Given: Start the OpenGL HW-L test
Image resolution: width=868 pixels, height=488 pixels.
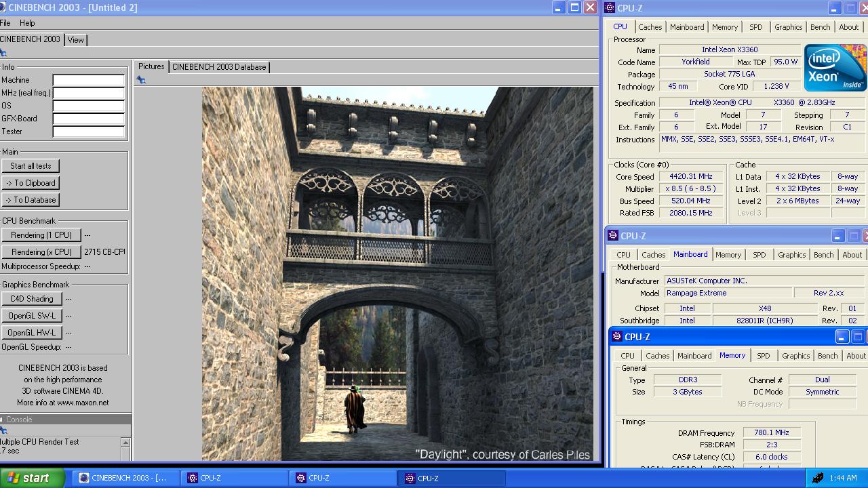Looking at the screenshot, I should point(31,333).
